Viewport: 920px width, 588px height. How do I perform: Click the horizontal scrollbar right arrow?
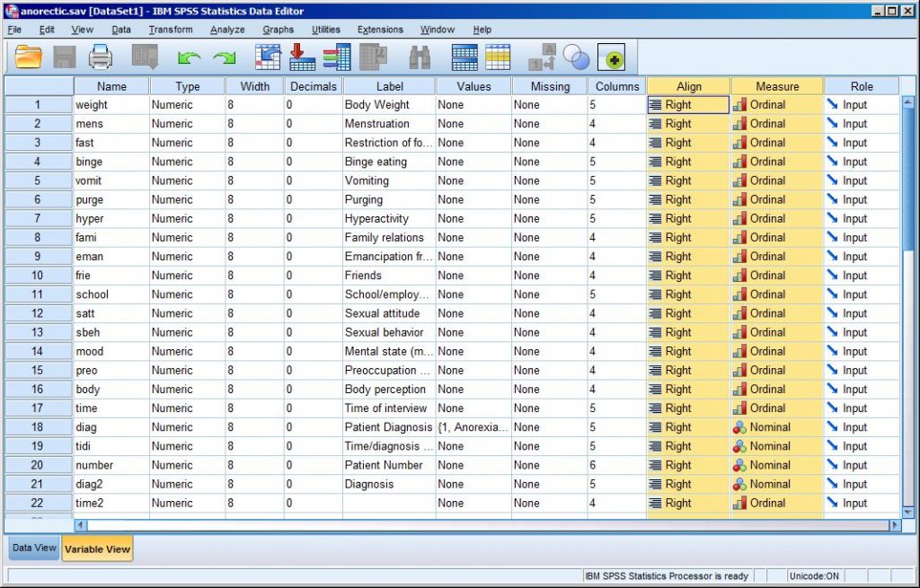[894, 524]
